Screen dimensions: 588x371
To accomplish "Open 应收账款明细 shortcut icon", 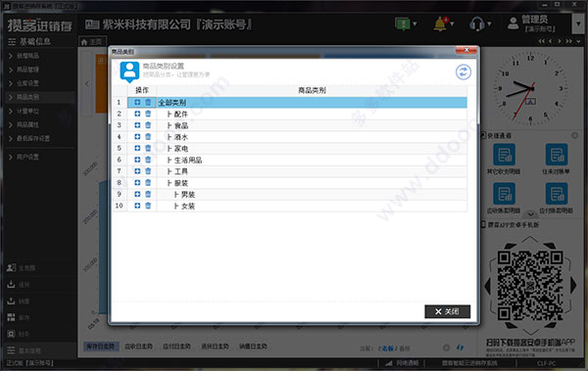I will click(x=504, y=194).
